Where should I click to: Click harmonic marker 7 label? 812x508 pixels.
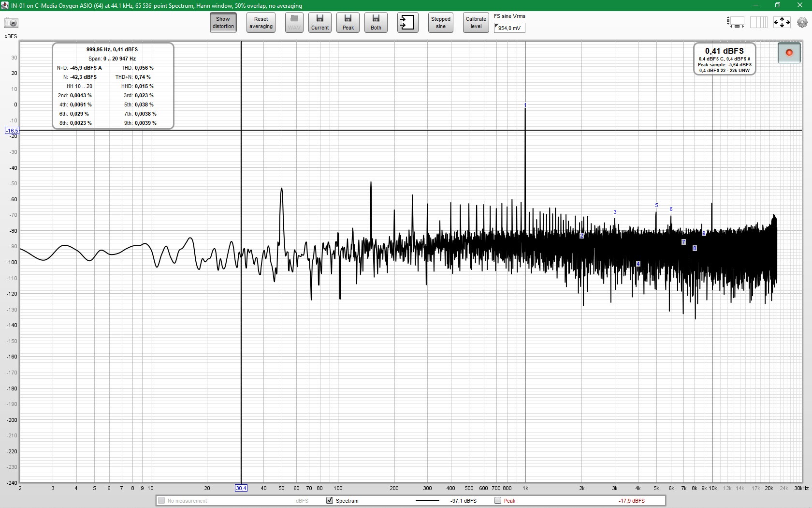[683, 242]
